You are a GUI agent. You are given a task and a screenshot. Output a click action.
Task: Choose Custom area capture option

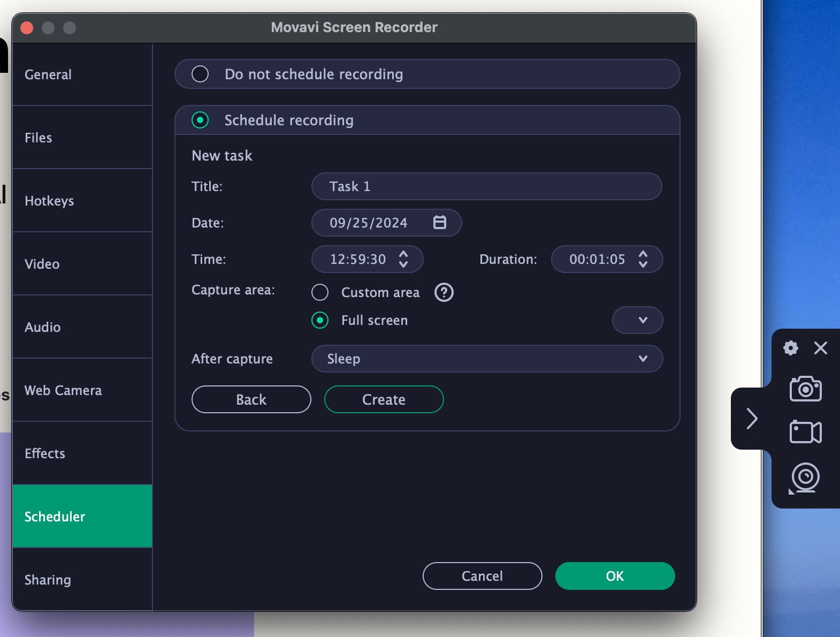point(320,292)
